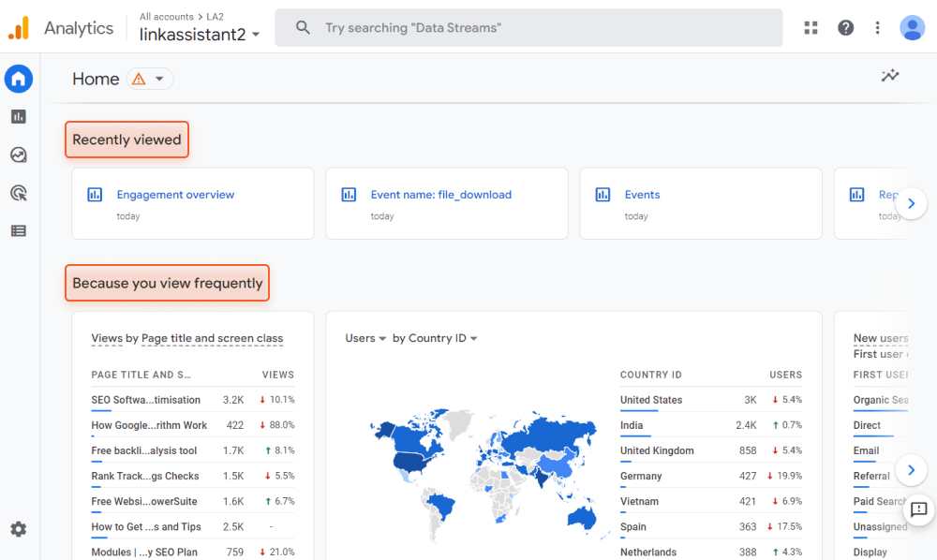937x560 pixels.
Task: Select Vietnam in country list
Action: point(711,502)
